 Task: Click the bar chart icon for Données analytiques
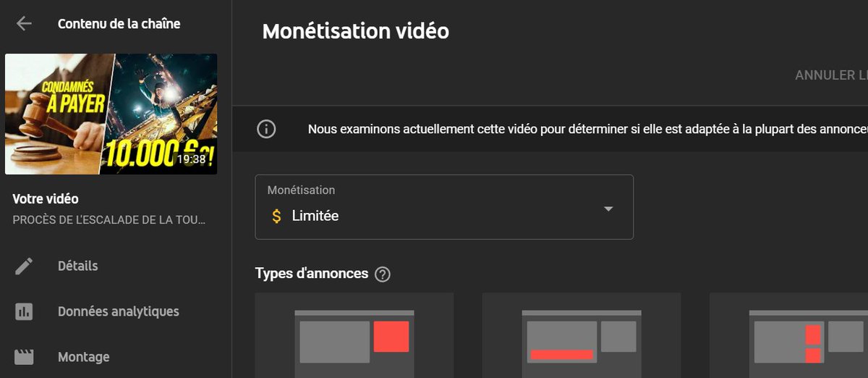24,311
